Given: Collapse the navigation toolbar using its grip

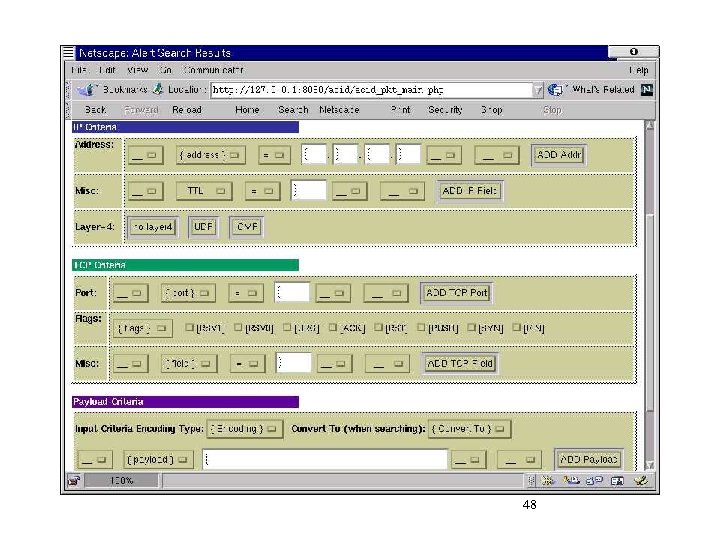Looking at the screenshot, I should coord(69,110).
